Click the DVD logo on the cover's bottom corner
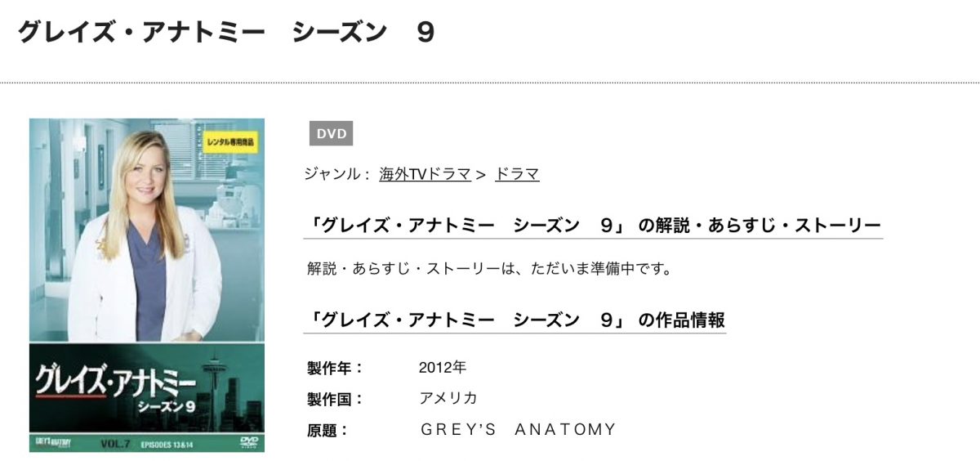The width and height of the screenshot is (980, 461). click(248, 443)
